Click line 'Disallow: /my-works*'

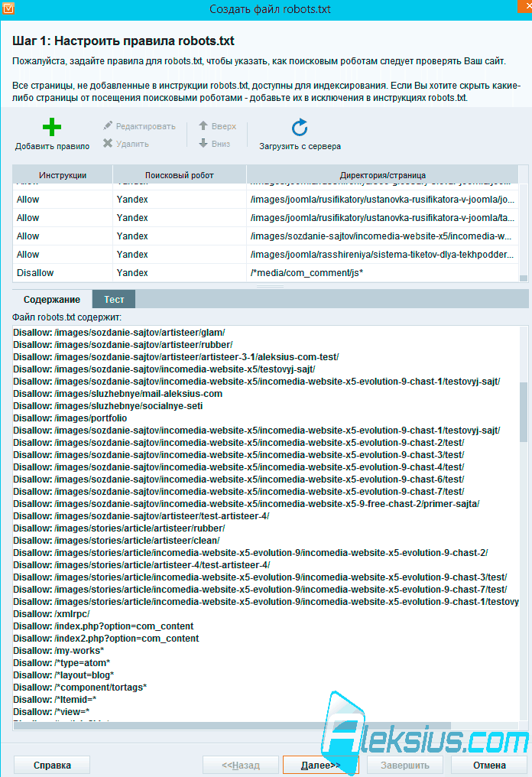[x=58, y=651]
